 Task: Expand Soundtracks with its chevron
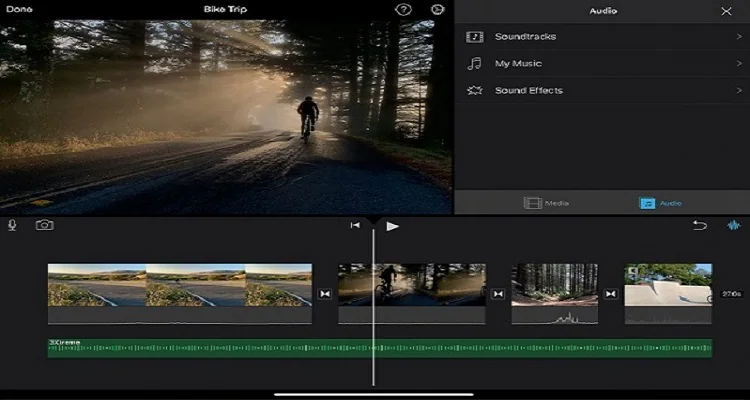pos(739,36)
